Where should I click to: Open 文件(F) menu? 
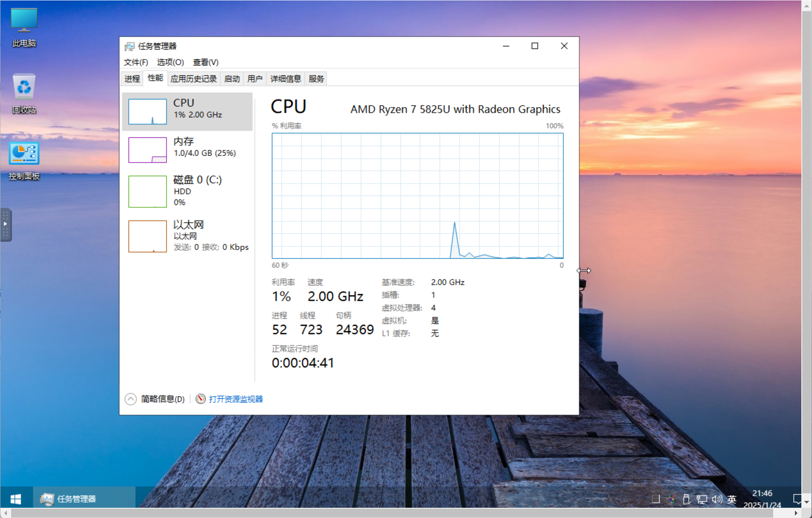pos(136,62)
